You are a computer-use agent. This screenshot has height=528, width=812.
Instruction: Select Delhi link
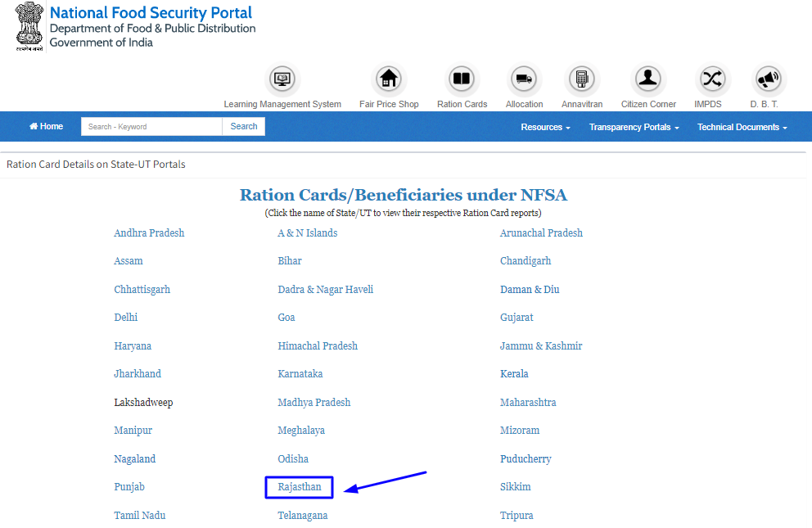tap(126, 318)
